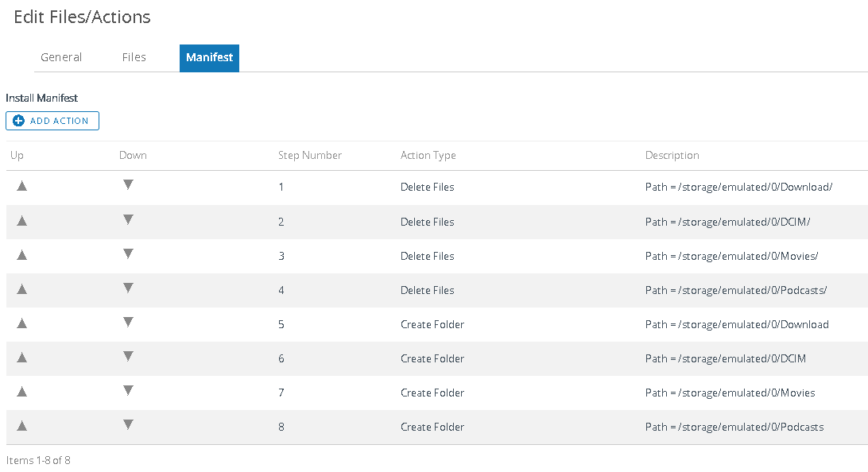
Task: Click up arrow on step 6 DCIM folder creation
Action: click(x=21, y=358)
